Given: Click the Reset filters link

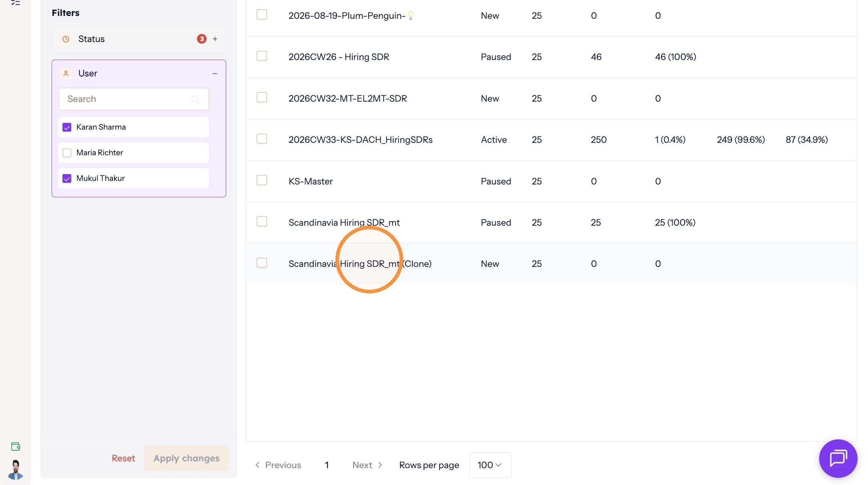Looking at the screenshot, I should pos(123,458).
